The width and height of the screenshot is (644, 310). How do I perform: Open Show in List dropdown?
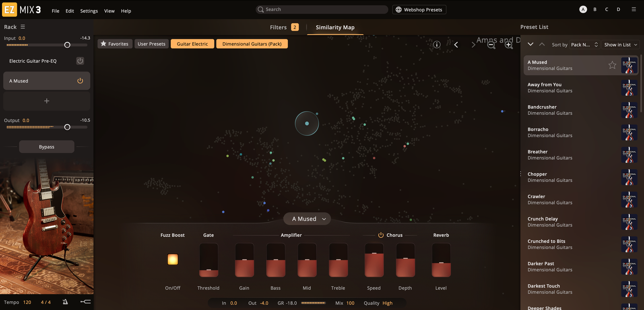621,45
